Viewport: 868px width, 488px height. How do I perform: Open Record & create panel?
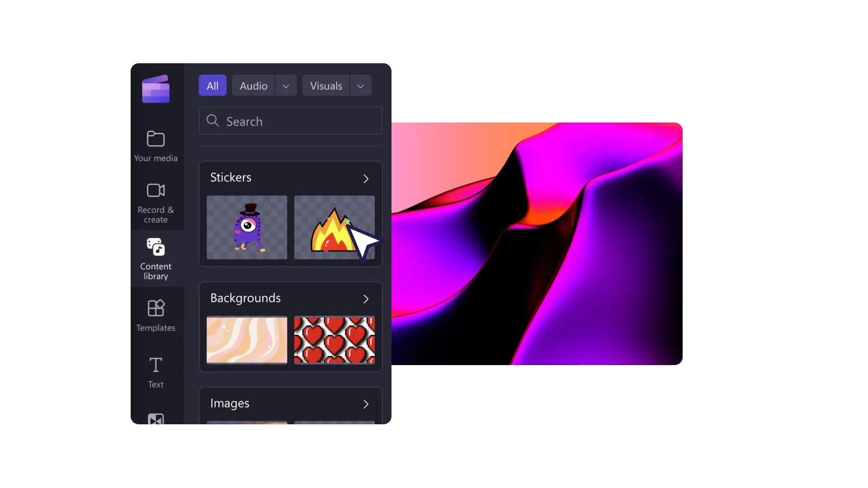click(156, 202)
